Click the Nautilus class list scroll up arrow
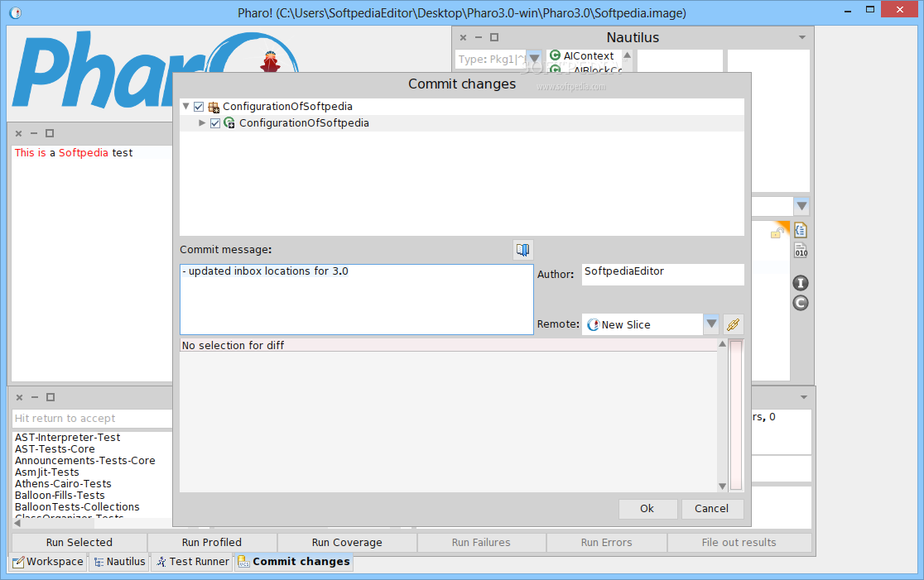Viewport: 924px width, 580px height. pos(628,55)
